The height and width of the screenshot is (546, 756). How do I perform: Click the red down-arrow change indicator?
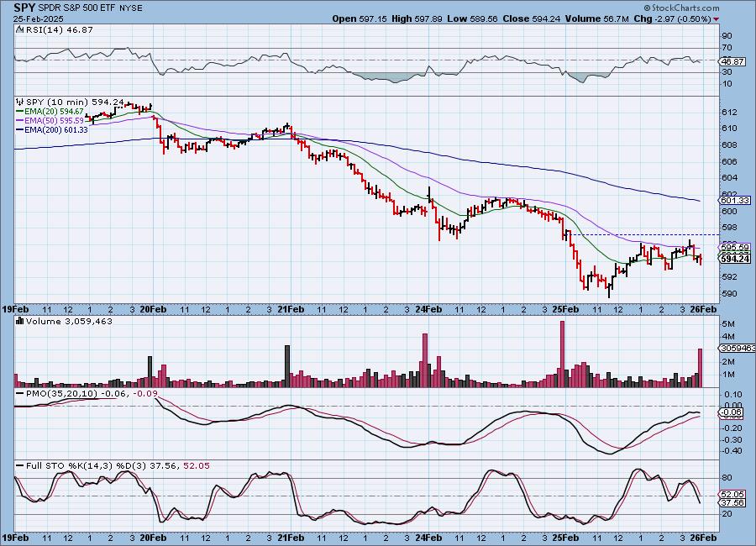[x=716, y=19]
